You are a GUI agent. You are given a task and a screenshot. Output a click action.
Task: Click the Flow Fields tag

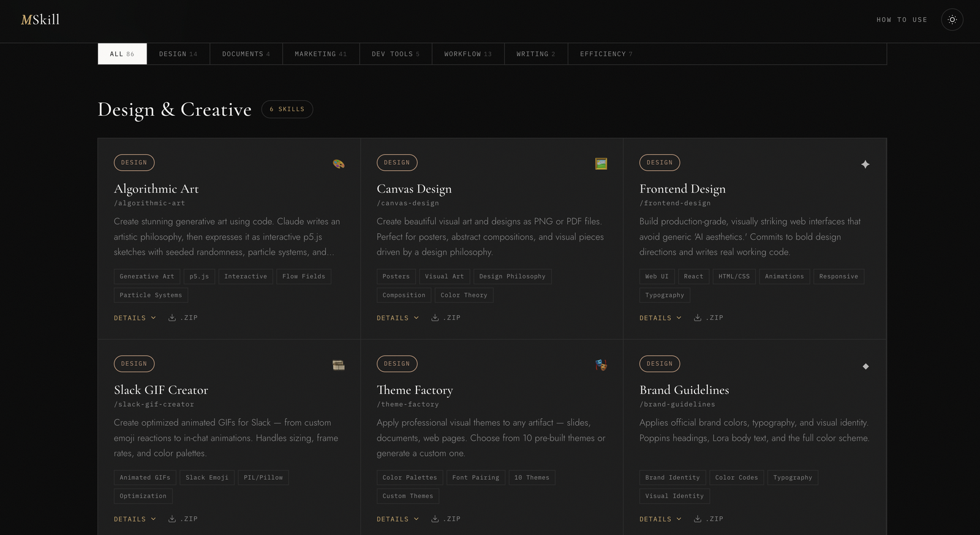click(x=304, y=276)
